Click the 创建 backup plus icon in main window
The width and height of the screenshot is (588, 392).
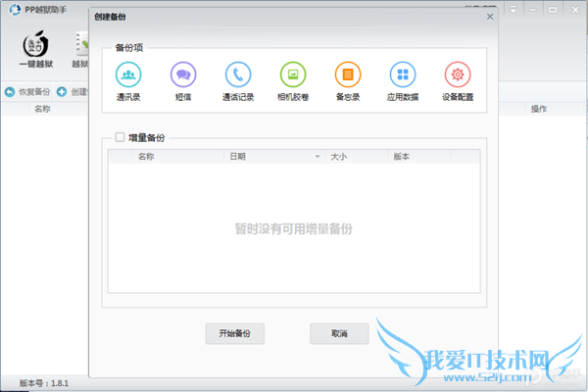coord(62,91)
